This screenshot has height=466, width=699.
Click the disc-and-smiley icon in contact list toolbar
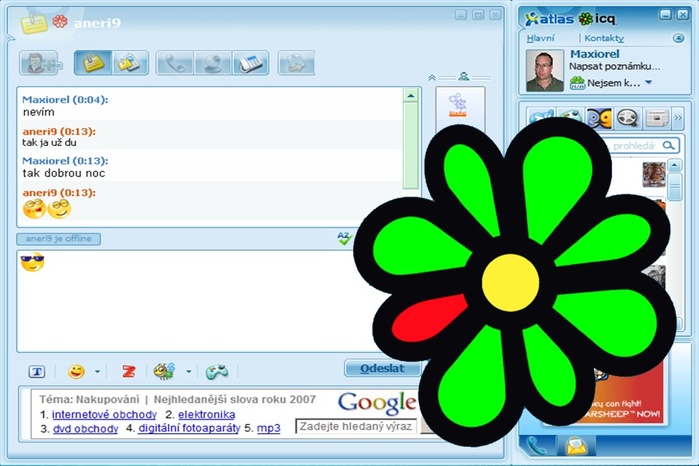[599, 118]
